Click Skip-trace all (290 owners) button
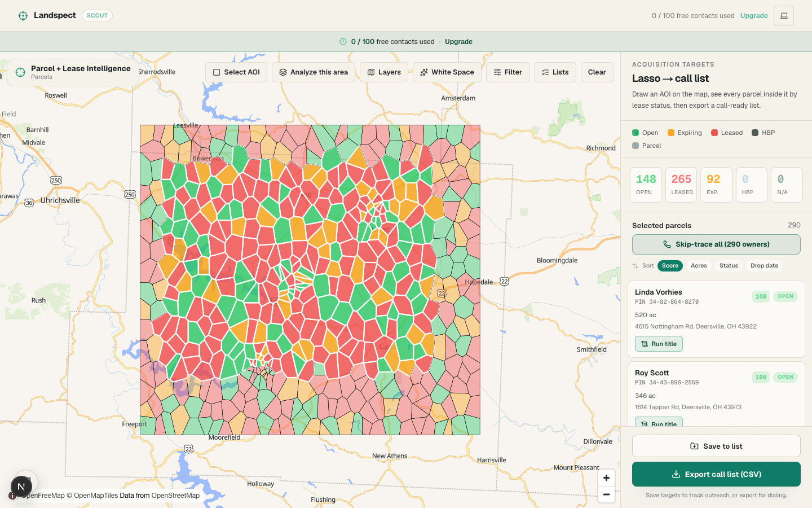Image resolution: width=812 pixels, height=508 pixels. [716, 244]
